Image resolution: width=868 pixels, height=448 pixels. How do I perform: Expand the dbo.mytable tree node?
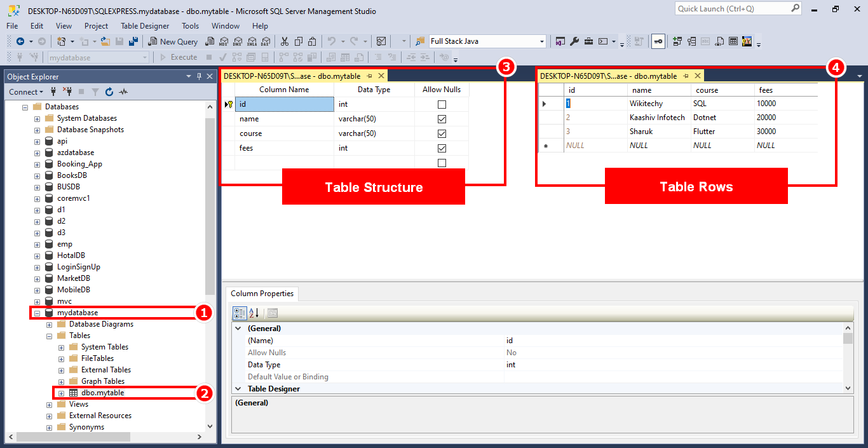[x=60, y=392]
